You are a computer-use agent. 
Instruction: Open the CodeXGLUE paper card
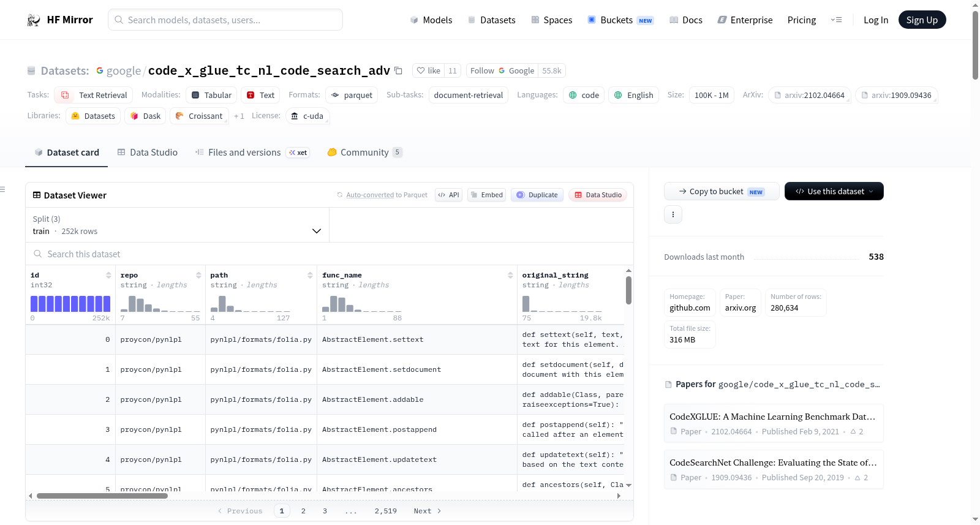click(x=774, y=423)
